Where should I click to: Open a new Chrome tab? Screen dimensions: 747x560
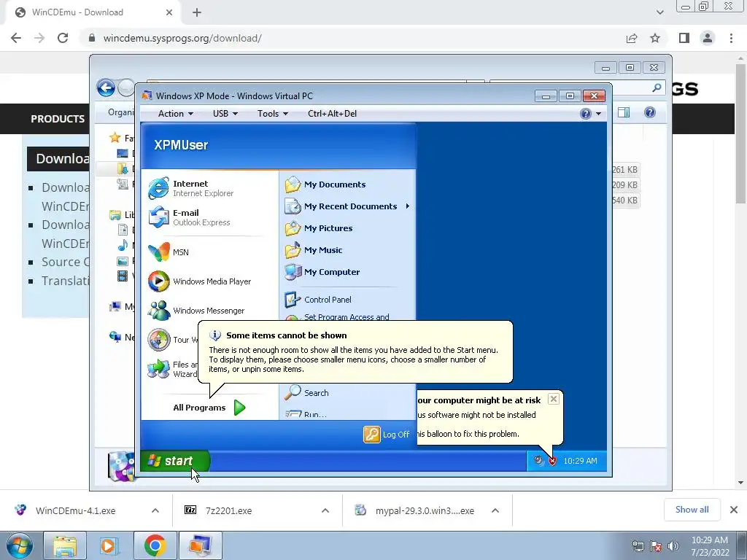point(197,12)
